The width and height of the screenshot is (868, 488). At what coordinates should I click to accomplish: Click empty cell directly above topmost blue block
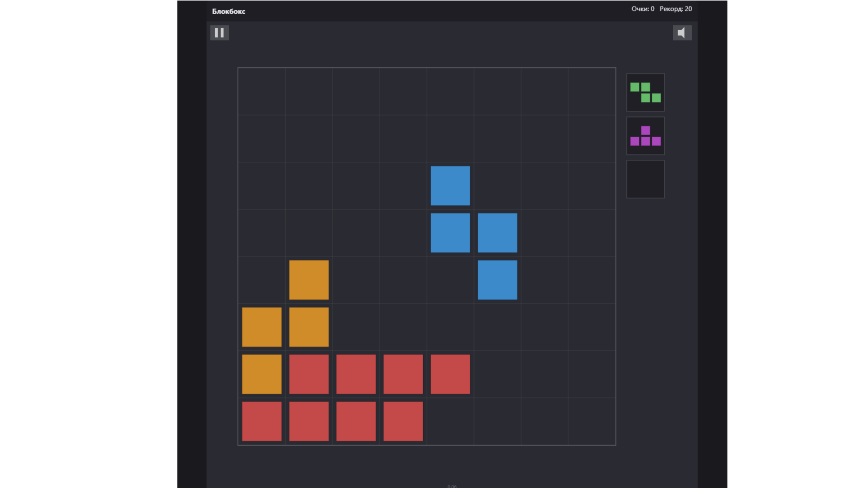pos(450,139)
